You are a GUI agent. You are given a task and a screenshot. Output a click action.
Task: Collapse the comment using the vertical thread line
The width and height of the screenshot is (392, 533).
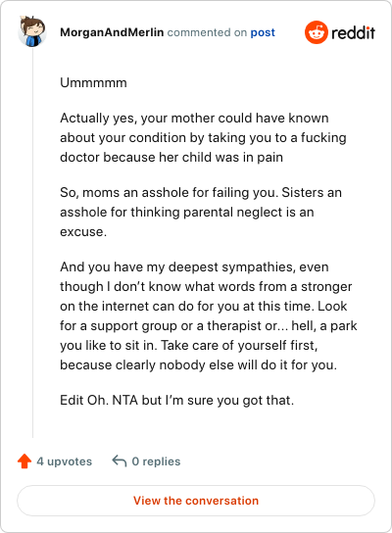pos(32,243)
